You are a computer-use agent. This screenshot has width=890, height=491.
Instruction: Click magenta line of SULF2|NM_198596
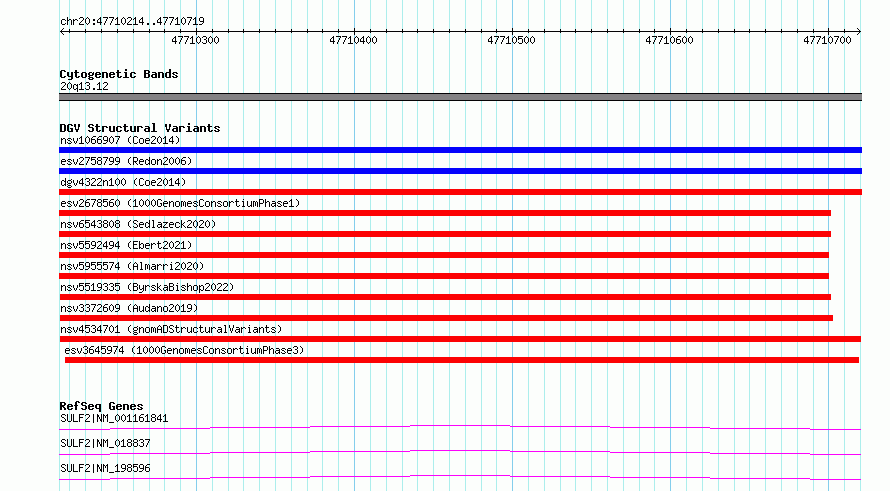coord(460,477)
